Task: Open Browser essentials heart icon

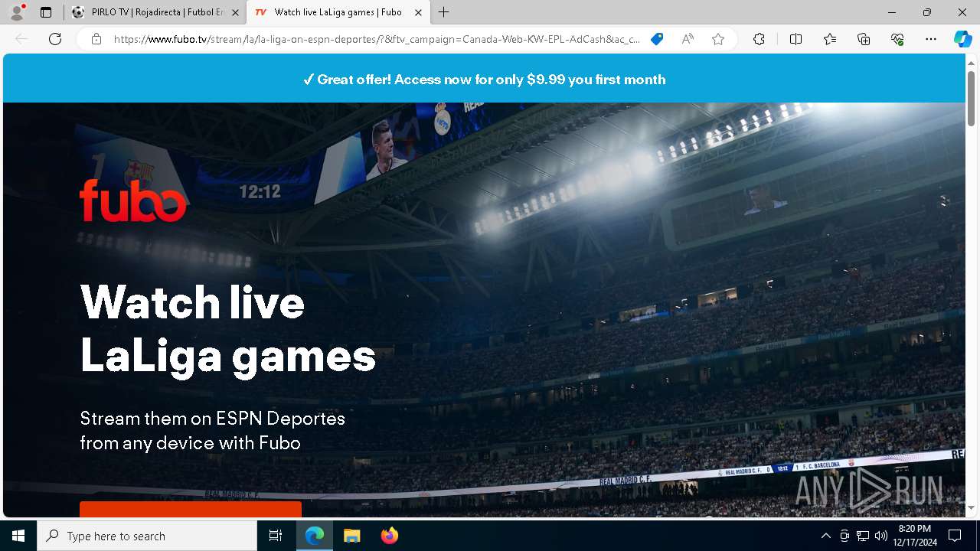Action: coord(897,39)
